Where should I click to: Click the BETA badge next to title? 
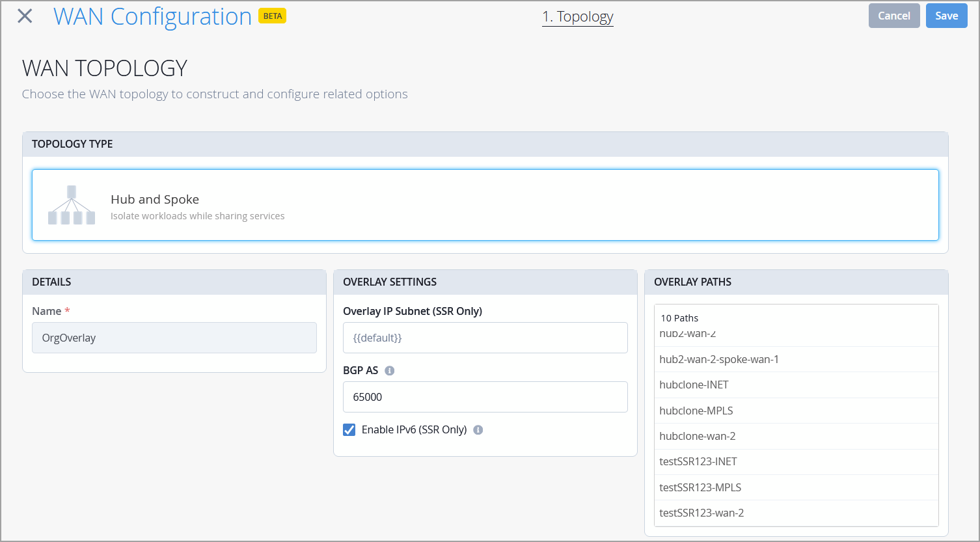[273, 16]
